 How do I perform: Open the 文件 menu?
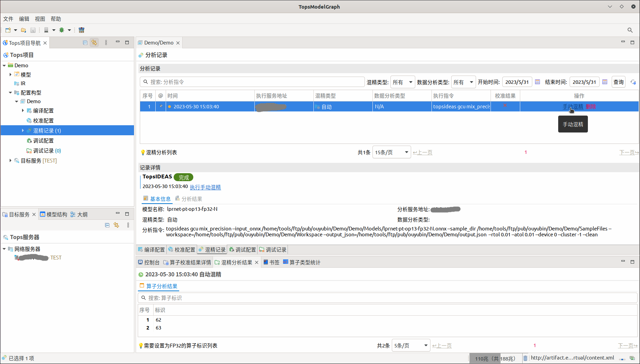8,19
